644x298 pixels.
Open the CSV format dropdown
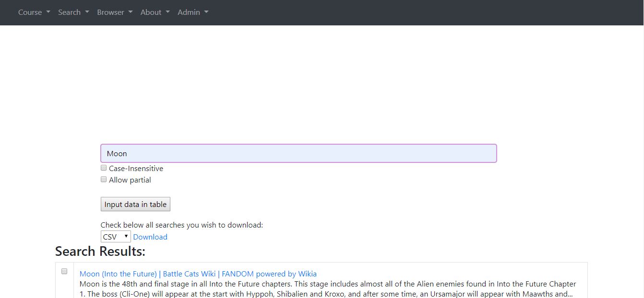(x=116, y=237)
